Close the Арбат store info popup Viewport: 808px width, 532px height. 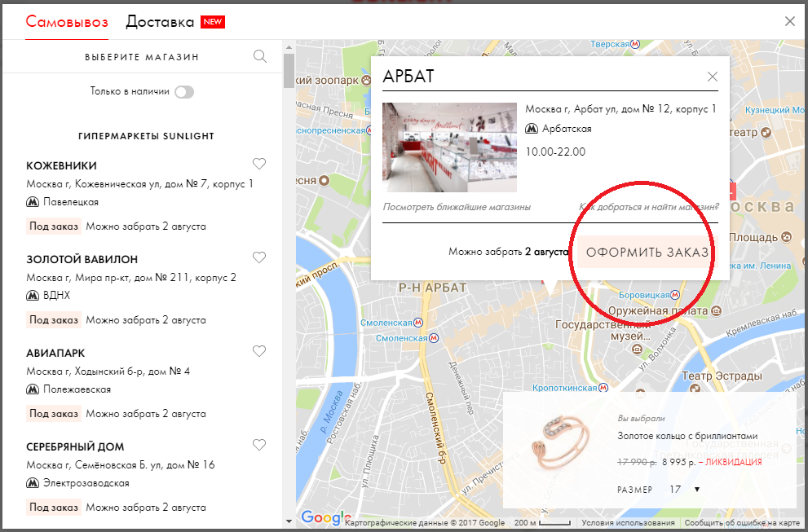click(x=713, y=77)
